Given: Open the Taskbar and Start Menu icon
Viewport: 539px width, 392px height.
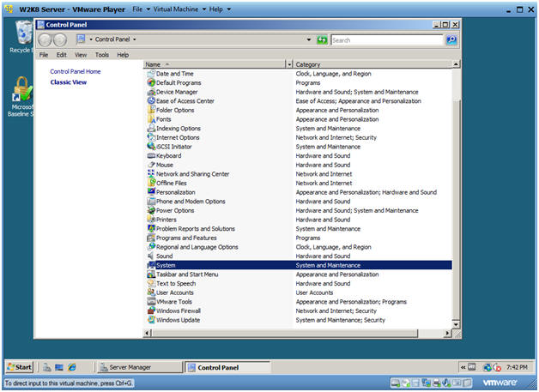Looking at the screenshot, I should tap(151, 274).
